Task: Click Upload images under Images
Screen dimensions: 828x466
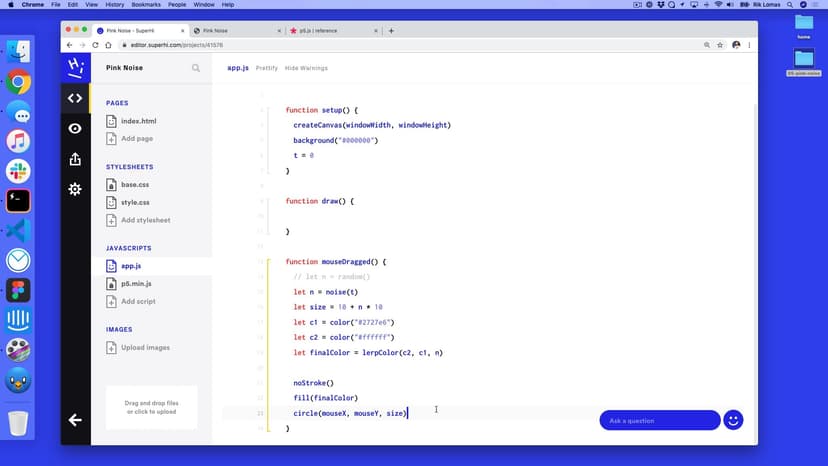Action: click(x=143, y=348)
